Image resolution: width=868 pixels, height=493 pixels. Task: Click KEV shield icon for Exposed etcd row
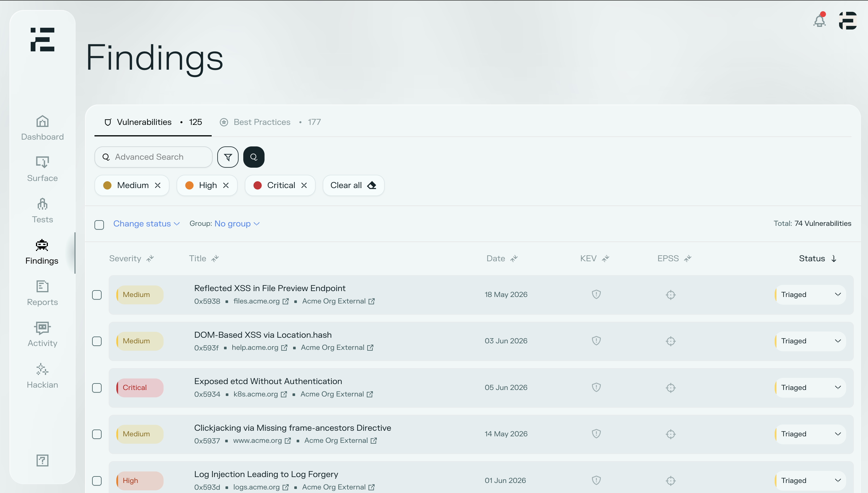pos(596,387)
